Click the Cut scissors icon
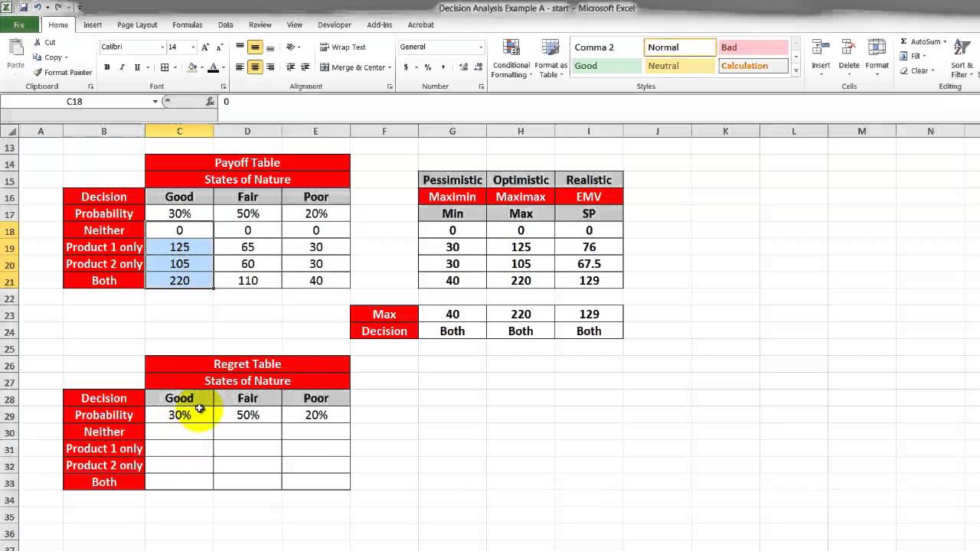980x551 pixels. pyautogui.click(x=38, y=43)
